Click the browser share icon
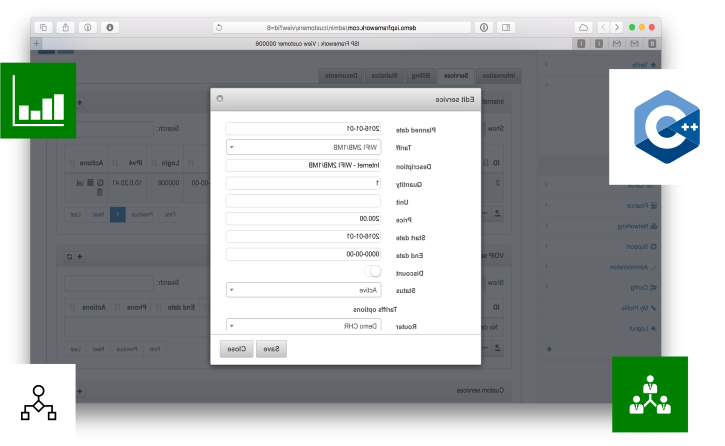Screen dimensions: 725x446 (63, 28)
